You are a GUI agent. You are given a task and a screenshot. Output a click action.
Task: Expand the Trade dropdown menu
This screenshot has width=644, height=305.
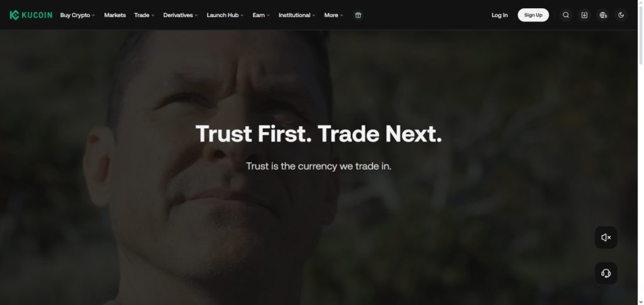[144, 15]
